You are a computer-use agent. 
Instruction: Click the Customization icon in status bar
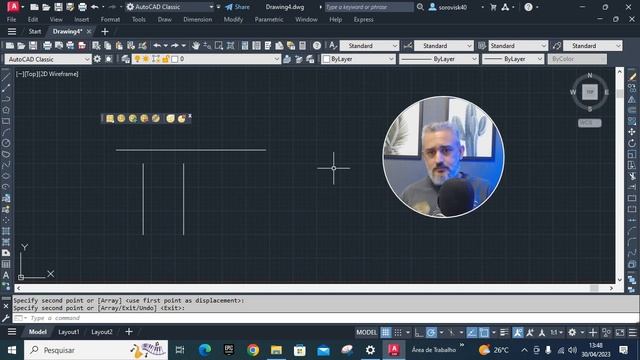coord(633,333)
